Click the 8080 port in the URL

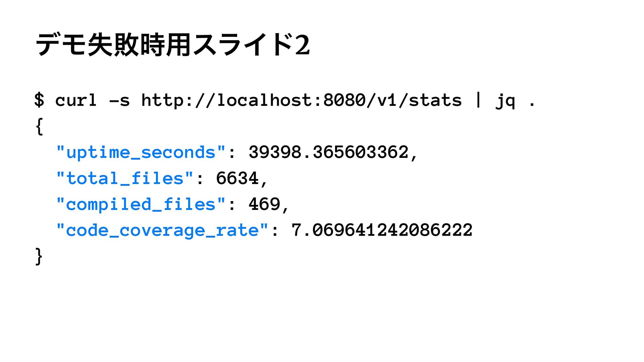344,100
